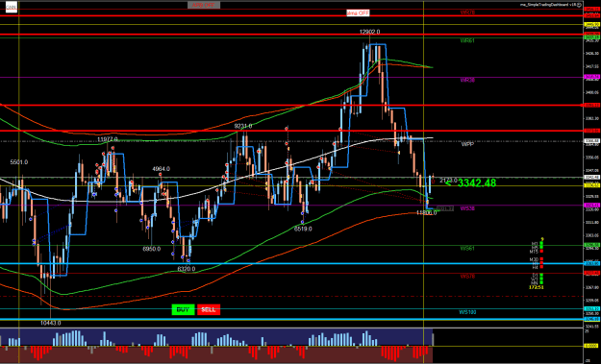Click the 10443.0 swing low label

(51, 323)
